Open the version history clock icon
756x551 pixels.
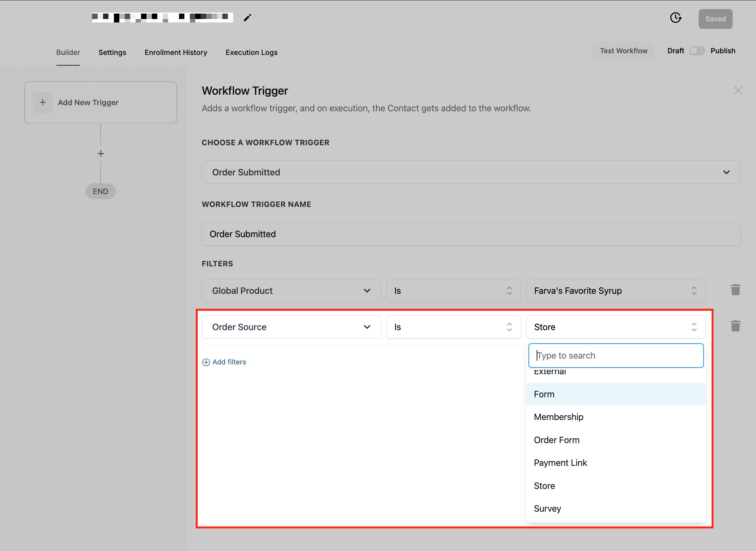tap(676, 18)
